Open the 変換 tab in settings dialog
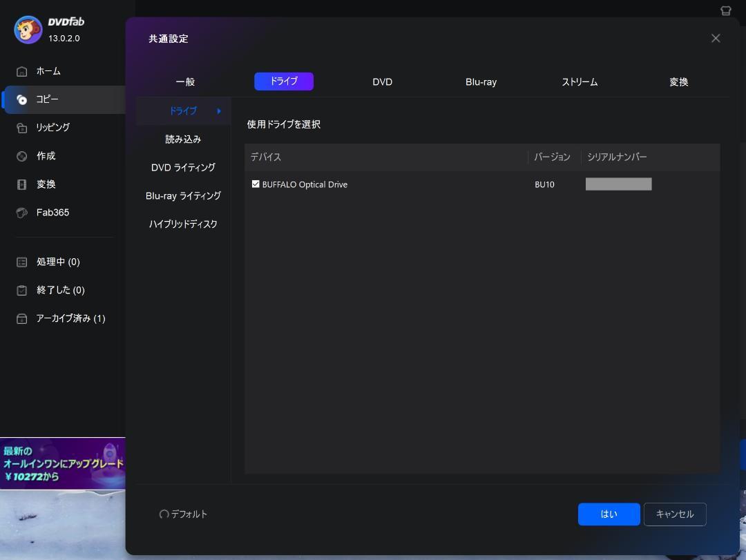The width and height of the screenshot is (746, 560). 678,82
